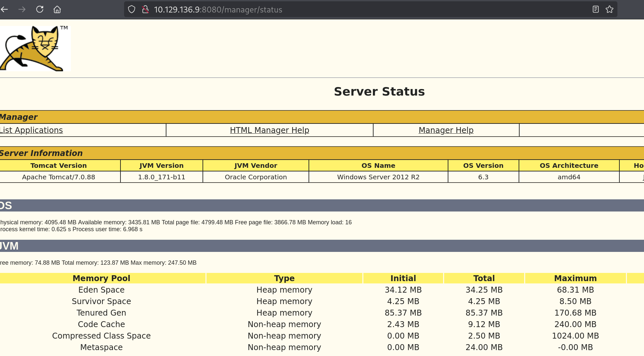The image size is (644, 356).
Task: Toggle reader view icon in address bar
Action: point(595,10)
